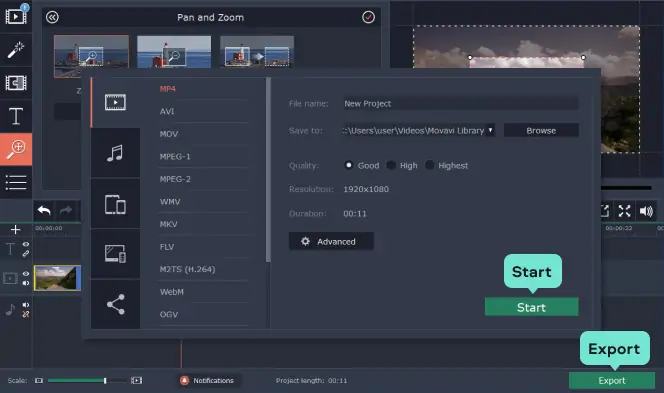Select the magic wand Filters tool

(x=16, y=50)
